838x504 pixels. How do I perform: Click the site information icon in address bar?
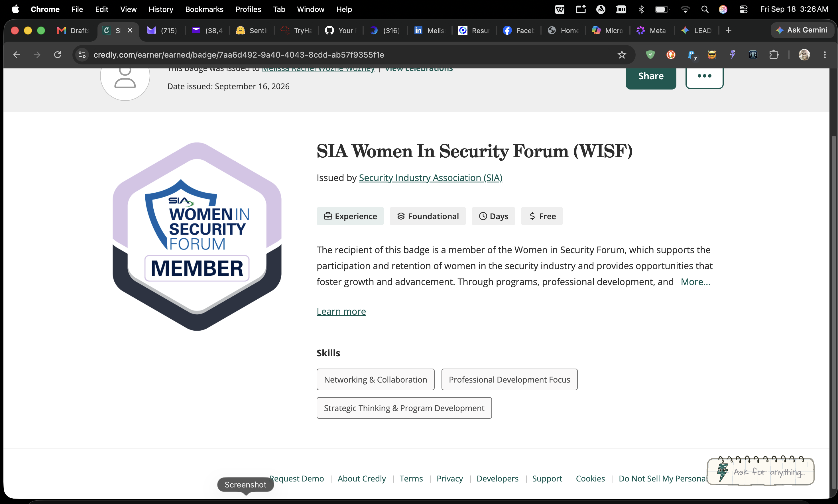82,55
